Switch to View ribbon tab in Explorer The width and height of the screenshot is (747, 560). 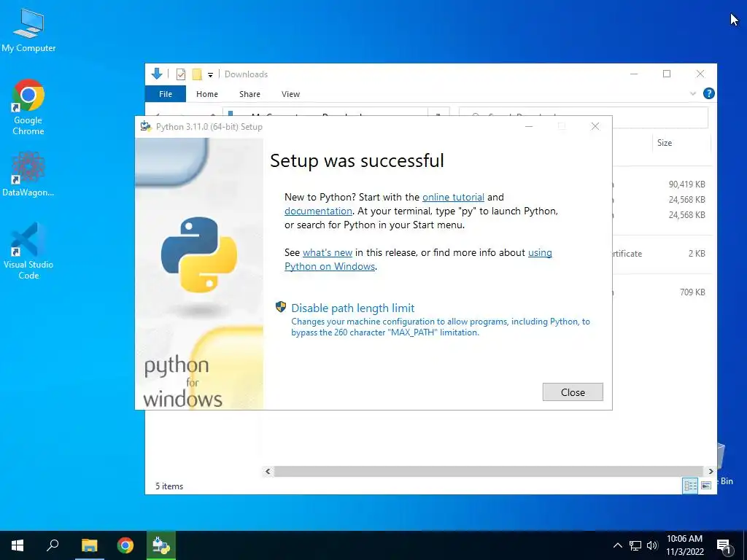click(290, 94)
